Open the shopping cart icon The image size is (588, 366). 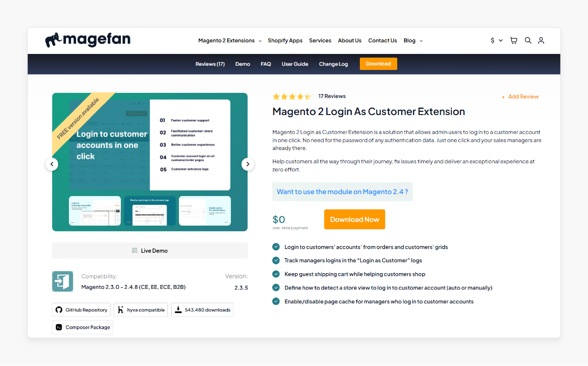pos(513,40)
